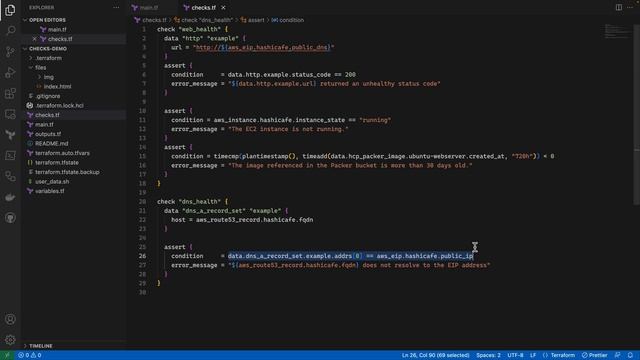Image resolution: width=640 pixels, height=360 pixels.
Task: Open terraform.auto.tfvars file
Action: [x=62, y=153]
